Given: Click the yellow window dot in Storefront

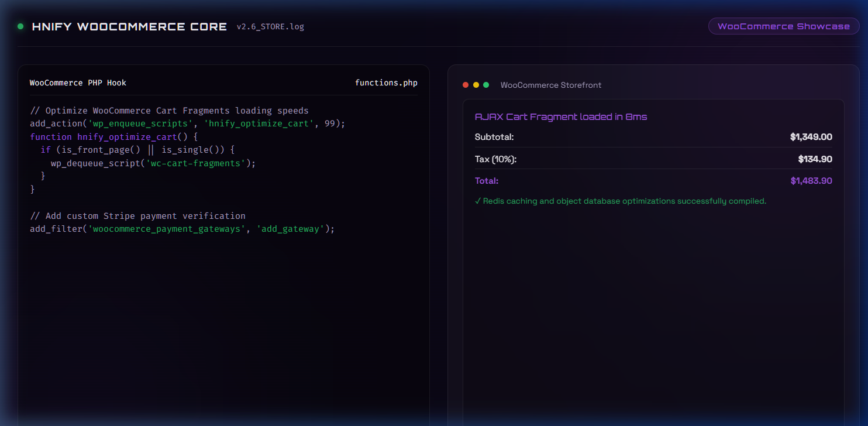Looking at the screenshot, I should point(476,85).
